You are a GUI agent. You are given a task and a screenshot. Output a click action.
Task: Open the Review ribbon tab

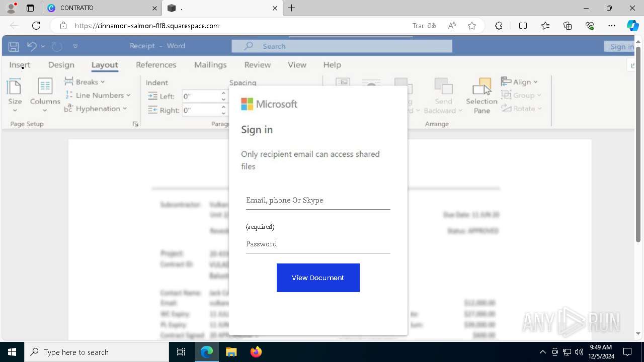pyautogui.click(x=258, y=65)
